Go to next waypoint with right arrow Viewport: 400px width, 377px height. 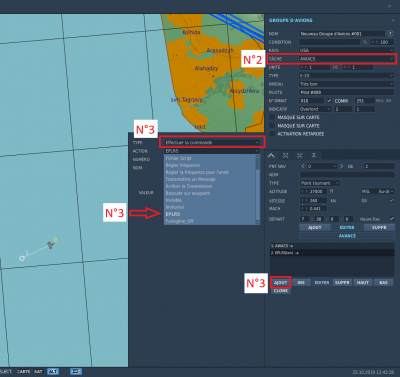(x=341, y=166)
